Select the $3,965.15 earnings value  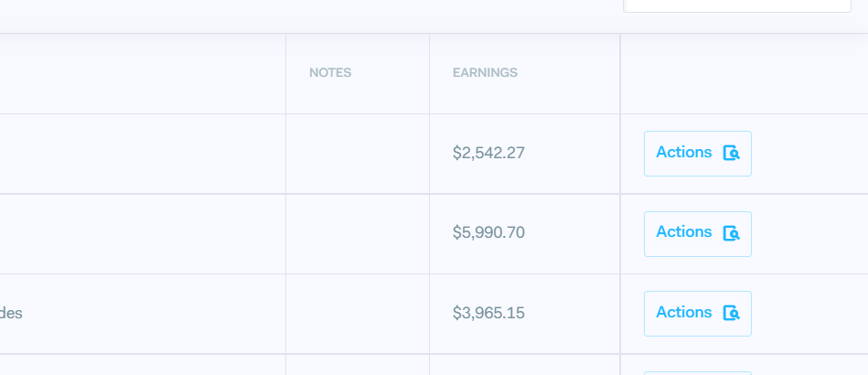(x=488, y=314)
